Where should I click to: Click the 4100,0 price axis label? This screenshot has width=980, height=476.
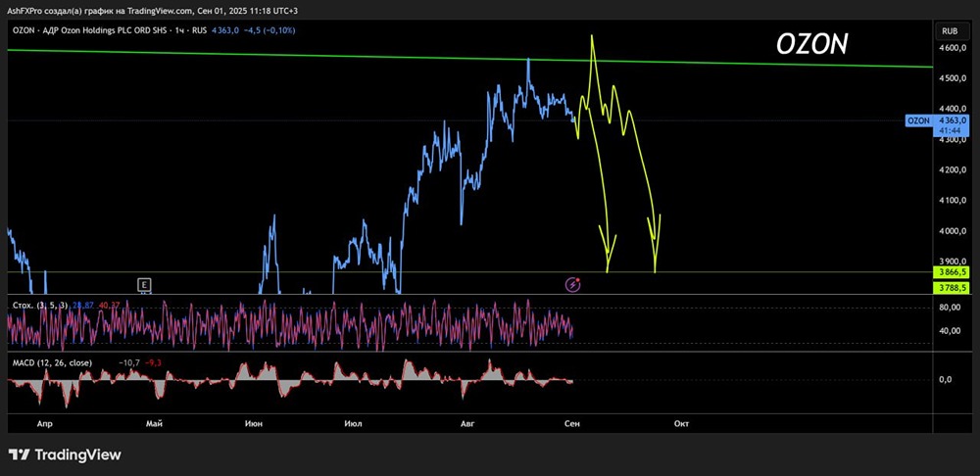pos(953,201)
